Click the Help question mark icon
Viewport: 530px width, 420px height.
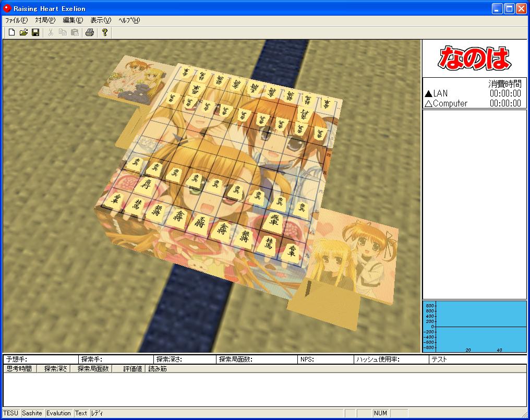[x=105, y=32]
